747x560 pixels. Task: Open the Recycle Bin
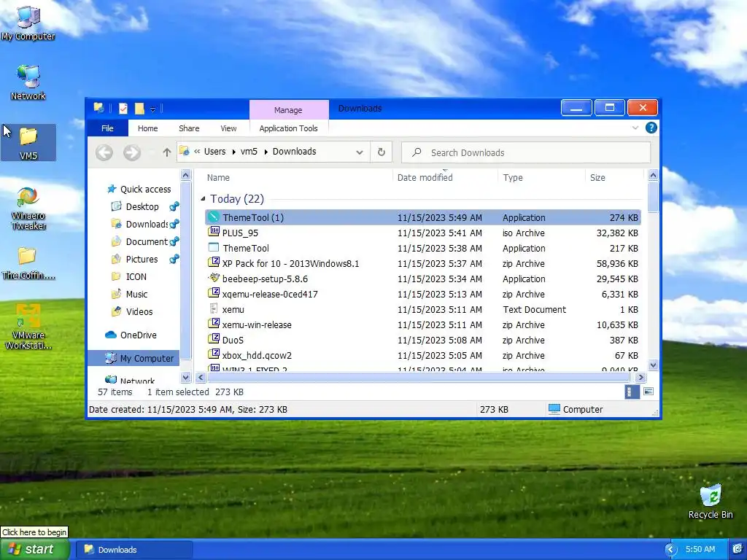coord(711,501)
